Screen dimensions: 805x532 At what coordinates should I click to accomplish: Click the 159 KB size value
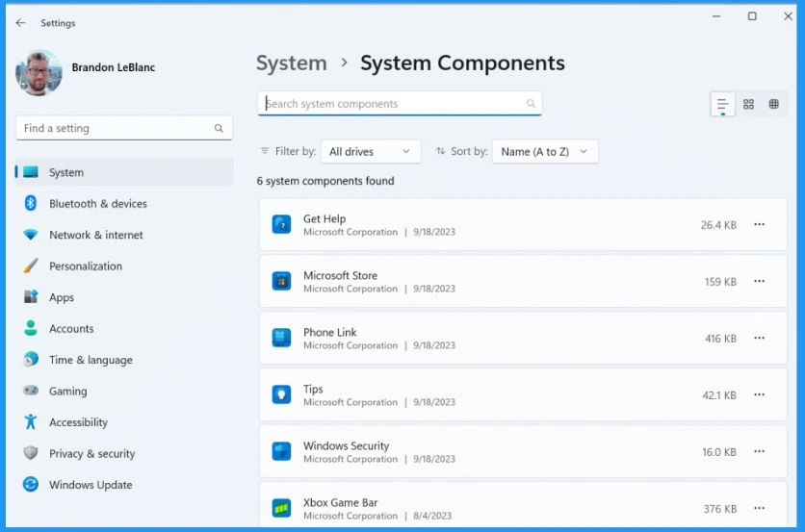[x=720, y=282]
